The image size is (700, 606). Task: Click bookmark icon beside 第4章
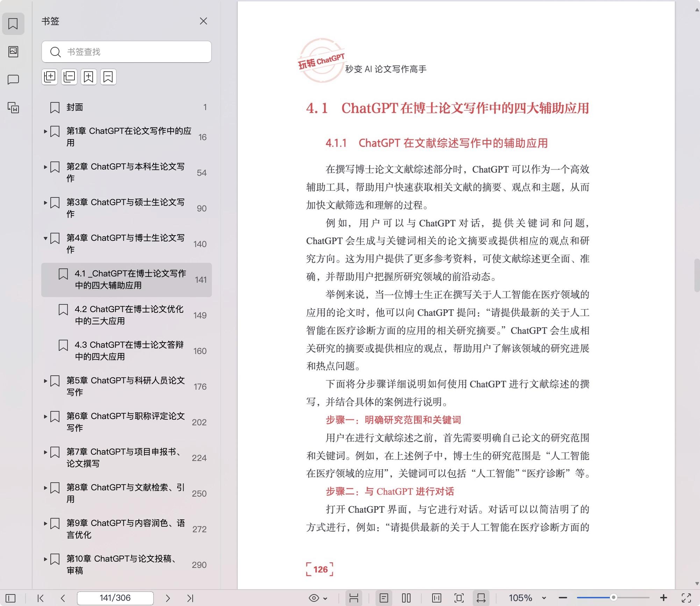point(55,239)
